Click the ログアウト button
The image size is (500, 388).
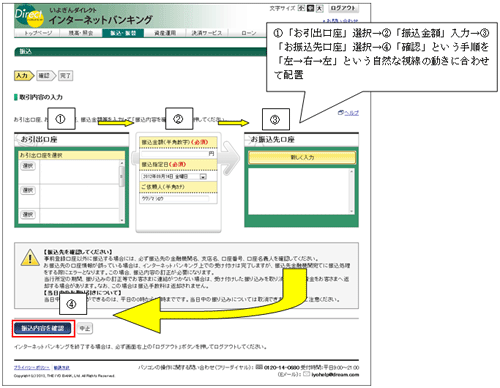[x=343, y=8]
